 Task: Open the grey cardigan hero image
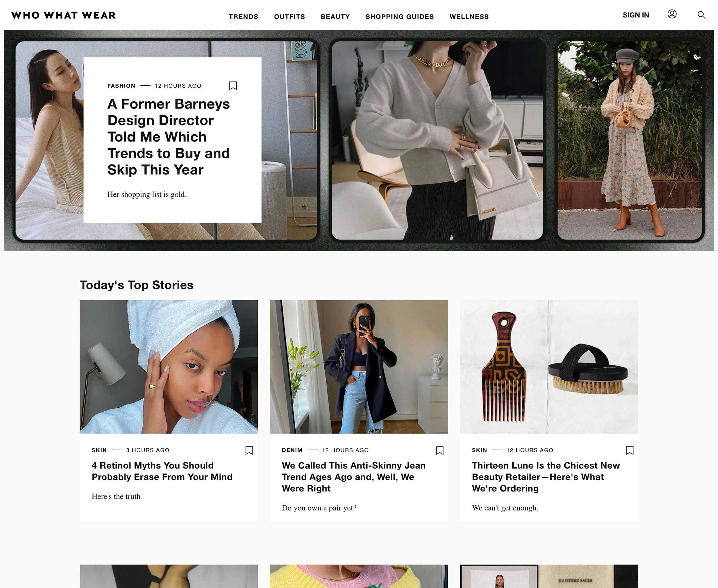click(437, 140)
